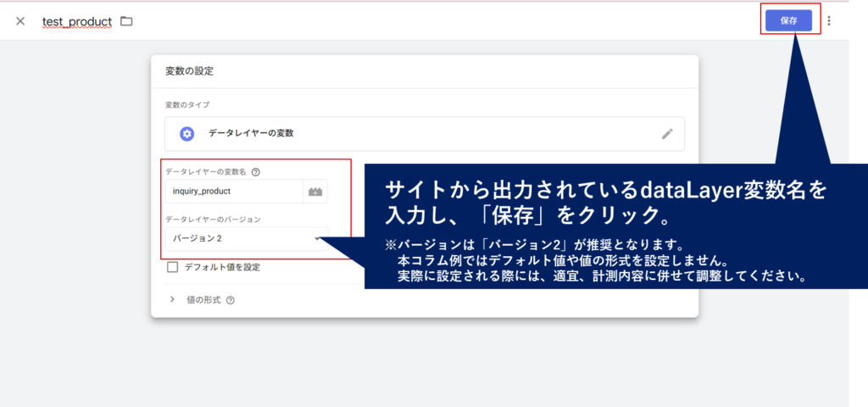Click the pencil edit icon for variable type

tap(667, 134)
